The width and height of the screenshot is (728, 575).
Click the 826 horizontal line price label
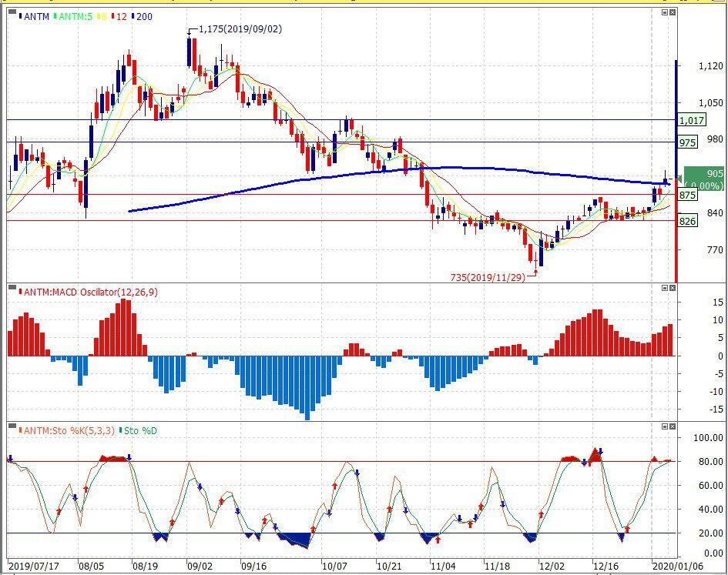688,221
